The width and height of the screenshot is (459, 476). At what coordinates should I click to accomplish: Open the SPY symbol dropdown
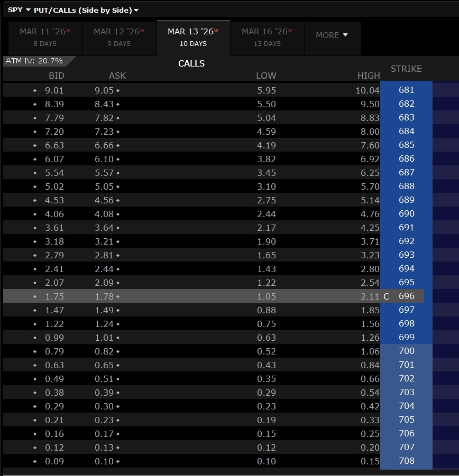(19, 10)
